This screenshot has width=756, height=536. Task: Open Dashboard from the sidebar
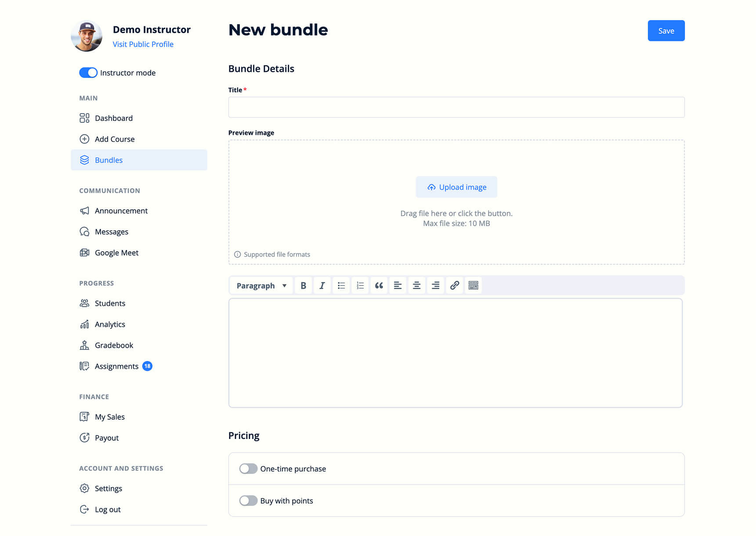[139, 118]
